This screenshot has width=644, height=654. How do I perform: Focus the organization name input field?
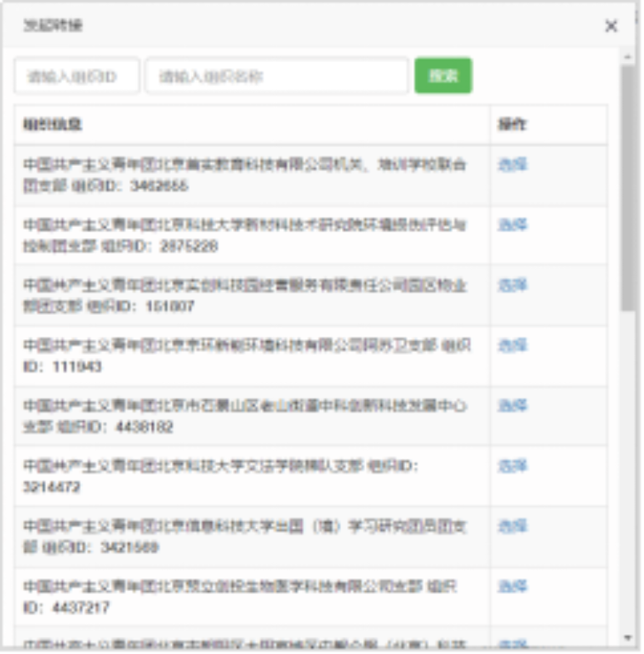point(276,77)
